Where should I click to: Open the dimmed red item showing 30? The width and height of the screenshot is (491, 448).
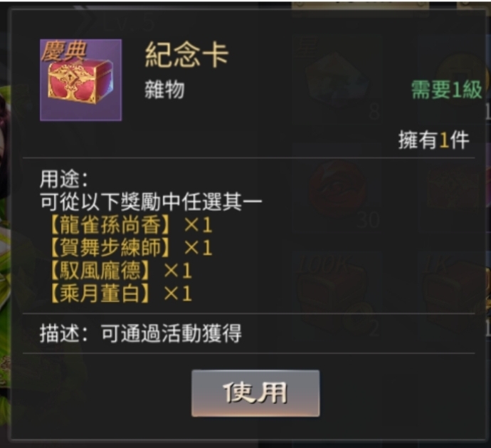click(337, 188)
